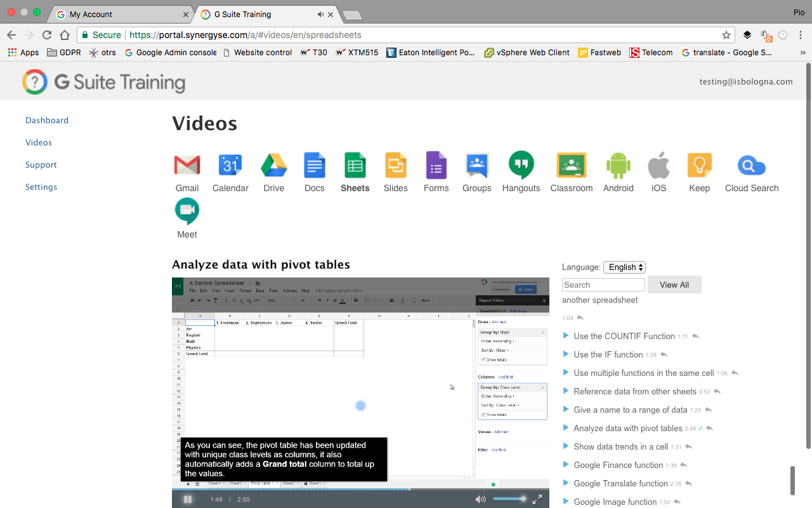Expand the Google Finance function entry
The width and height of the screenshot is (812, 508).
coord(618,465)
